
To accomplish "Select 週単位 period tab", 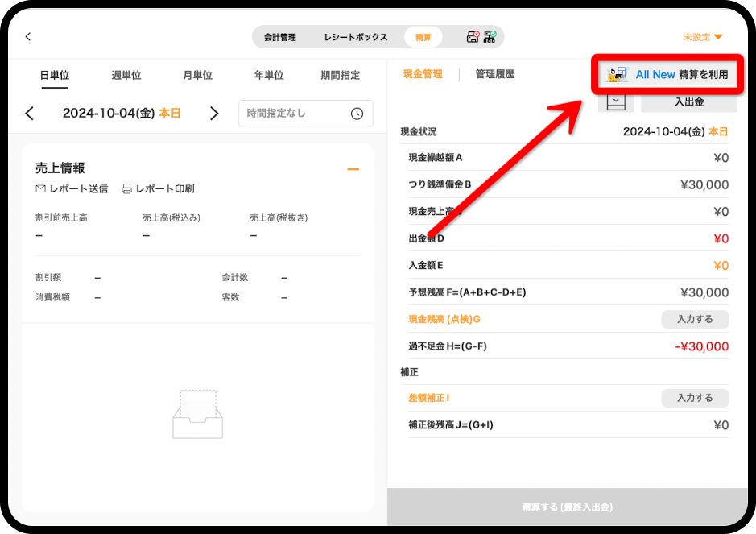I will tap(126, 75).
